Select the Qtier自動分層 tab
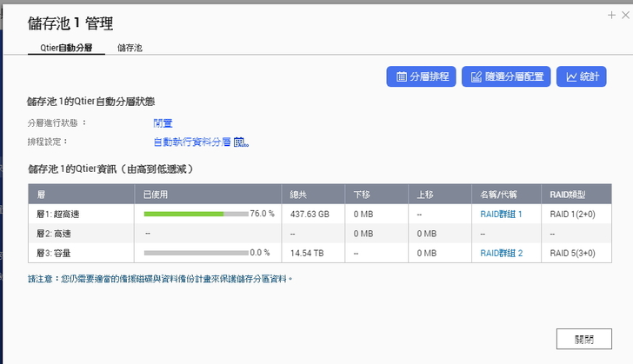633x364 pixels. [x=66, y=49]
